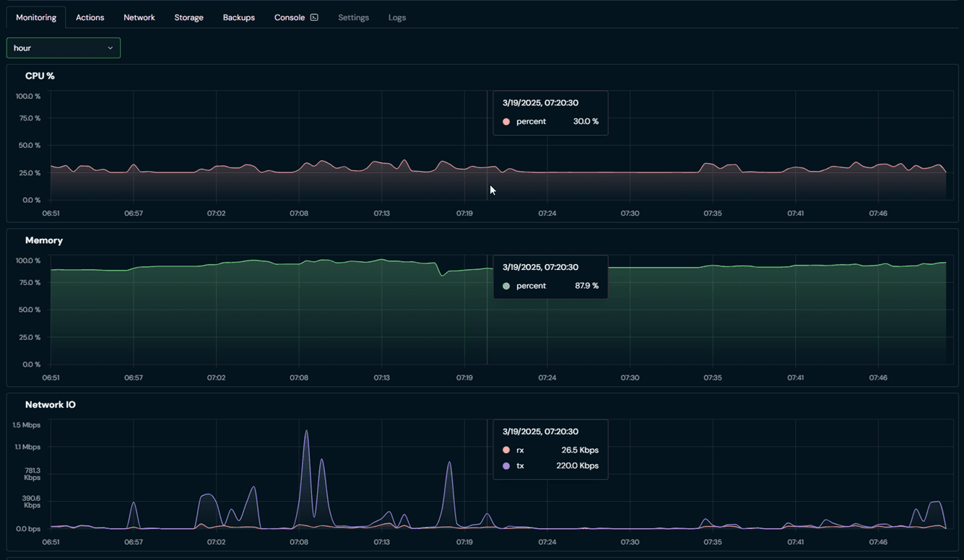964x560 pixels.
Task: Click the memory dip near 07:17
Action: [443, 275]
